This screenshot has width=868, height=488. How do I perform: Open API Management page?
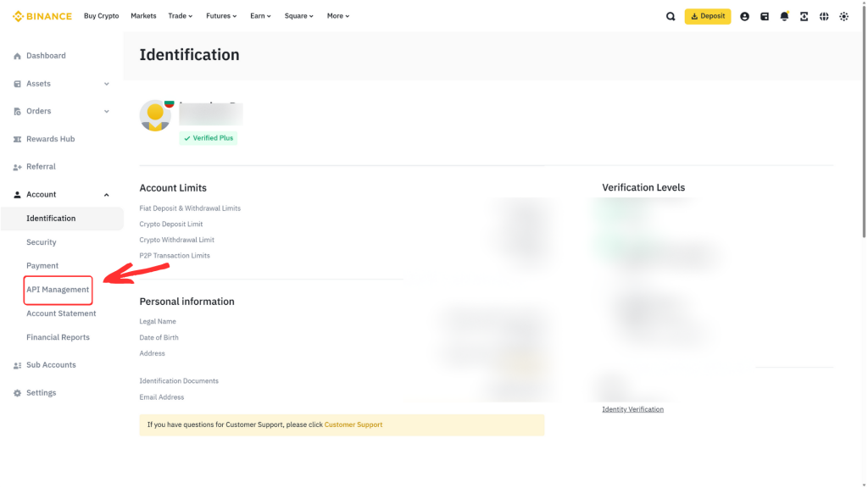[x=58, y=290]
